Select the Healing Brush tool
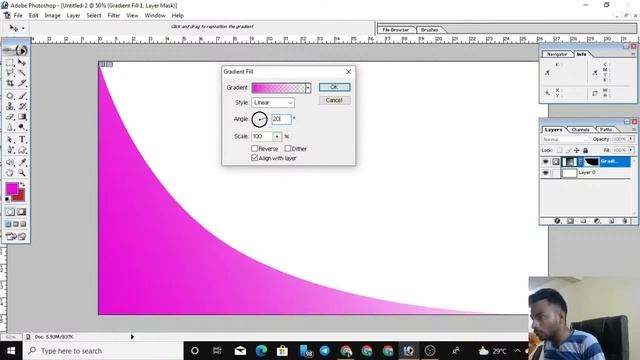Viewport: 640px width, 360px height. click(10, 96)
